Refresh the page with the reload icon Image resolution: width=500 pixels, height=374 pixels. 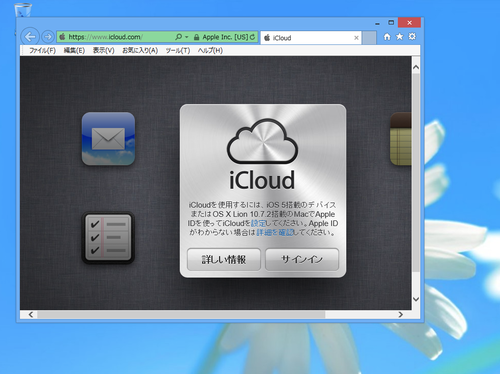[x=252, y=37]
